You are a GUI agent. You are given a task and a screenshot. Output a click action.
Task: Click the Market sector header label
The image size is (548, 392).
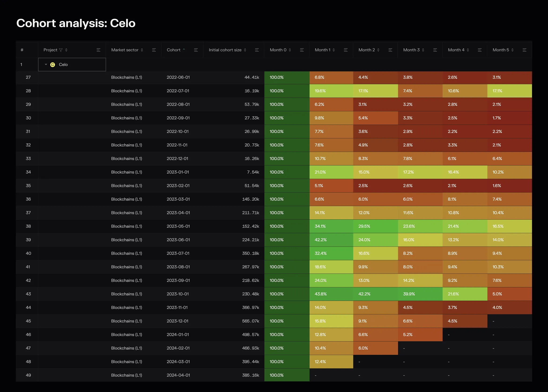[x=125, y=50]
